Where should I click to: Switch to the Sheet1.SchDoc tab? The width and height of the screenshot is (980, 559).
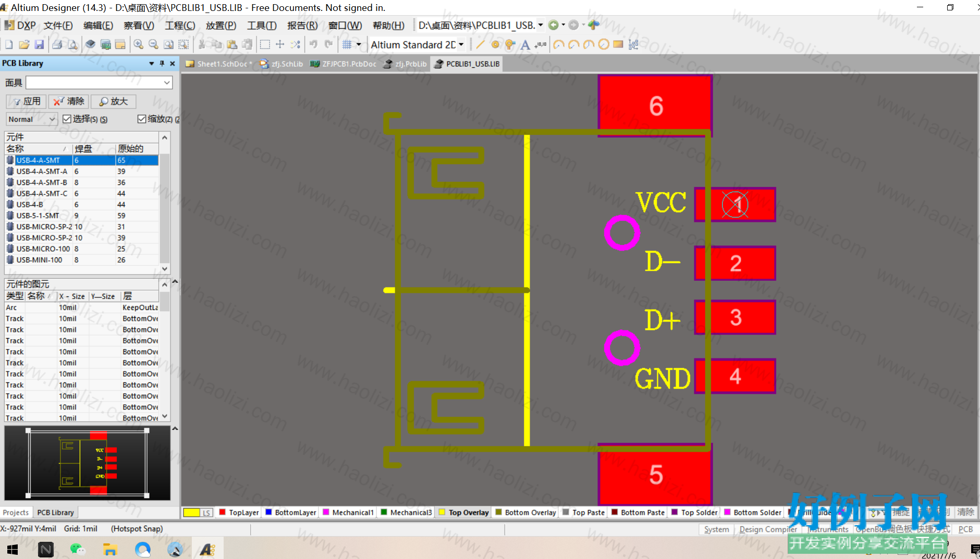point(219,64)
